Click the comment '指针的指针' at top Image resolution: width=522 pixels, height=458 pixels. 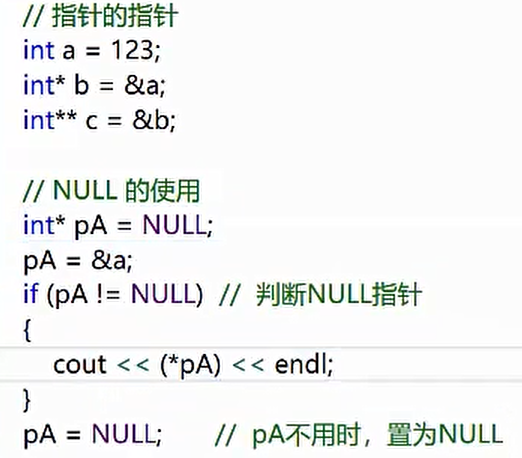point(115,16)
